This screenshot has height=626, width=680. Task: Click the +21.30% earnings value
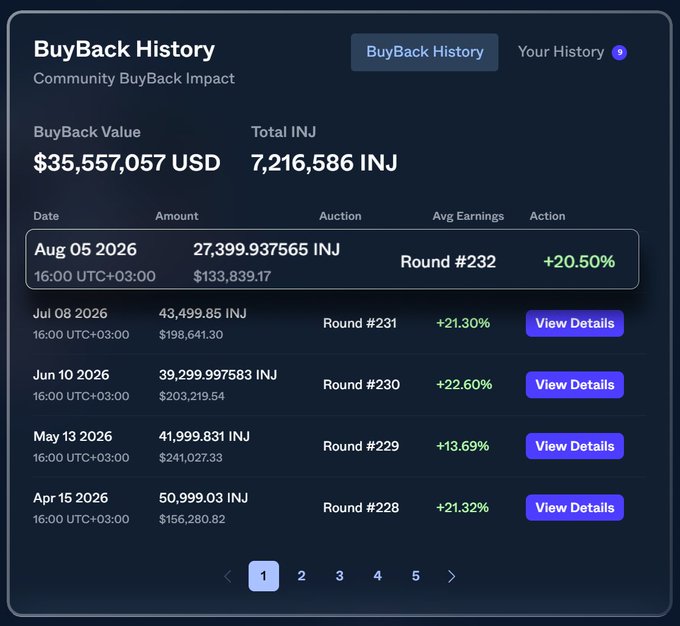(463, 323)
